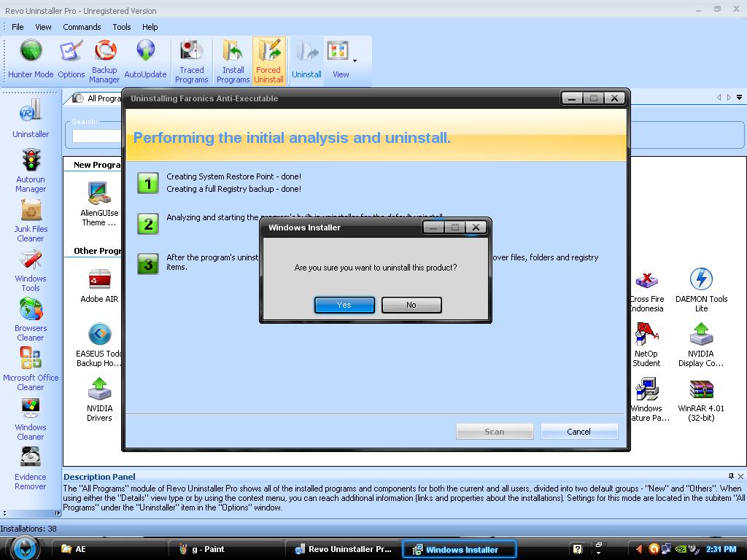
Task: Click the Start orb button
Action: coord(25,548)
